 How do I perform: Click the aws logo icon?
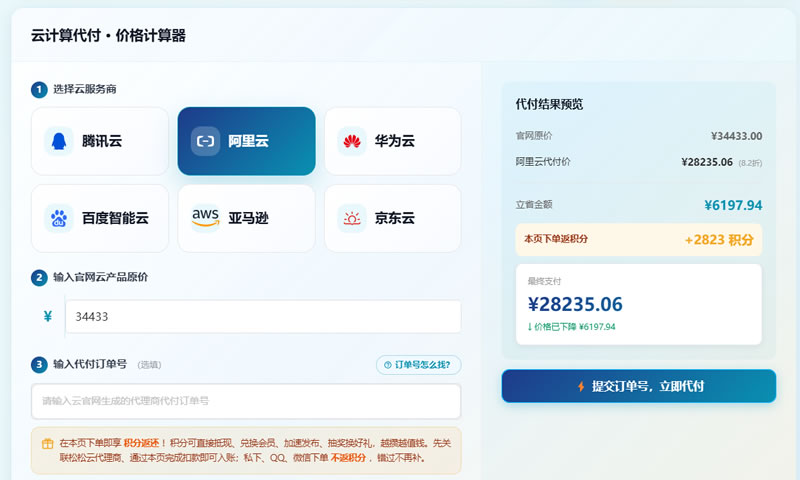point(206,217)
